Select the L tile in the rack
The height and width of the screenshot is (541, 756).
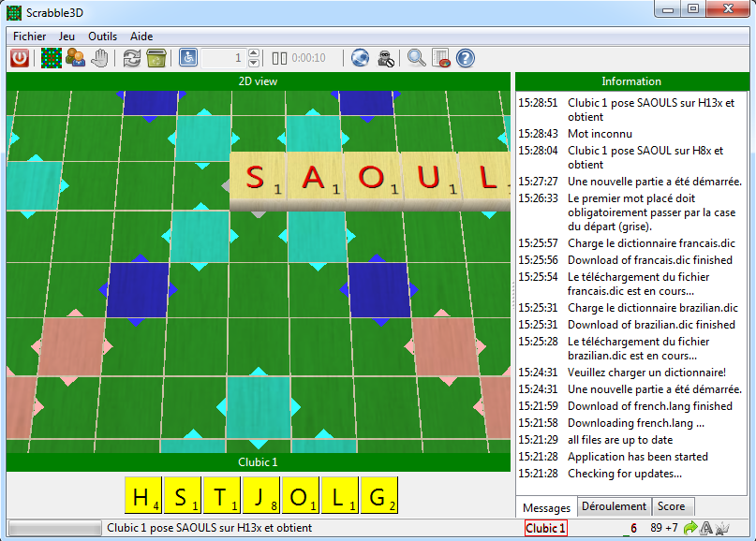coord(340,495)
